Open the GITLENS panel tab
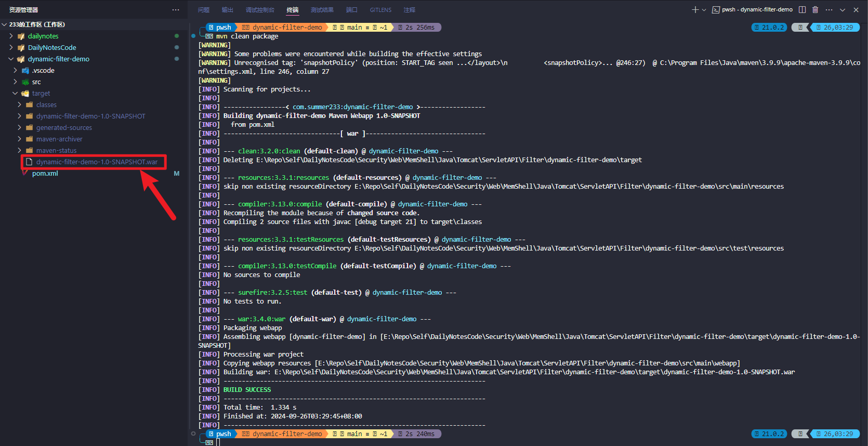The height and width of the screenshot is (446, 868). coord(381,10)
